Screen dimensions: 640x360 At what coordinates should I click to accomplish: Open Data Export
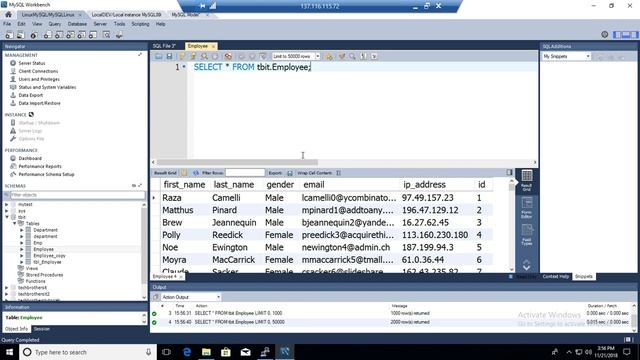click(31, 95)
